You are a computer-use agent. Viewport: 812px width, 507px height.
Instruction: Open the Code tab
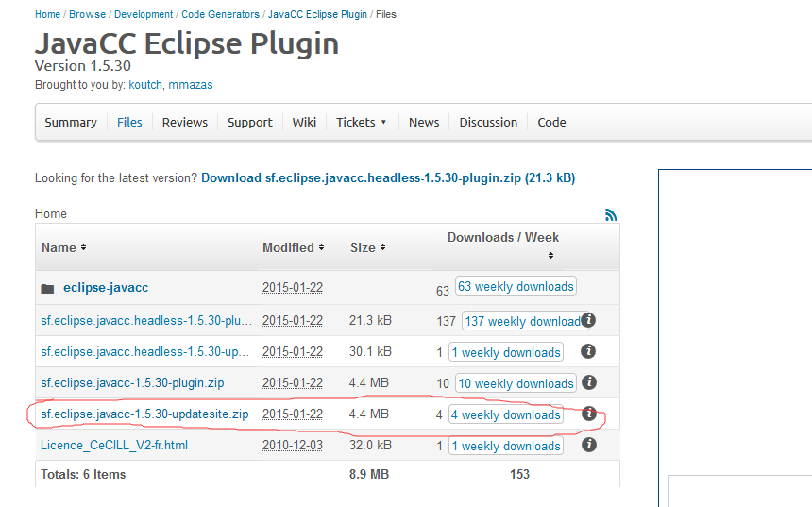[551, 122]
